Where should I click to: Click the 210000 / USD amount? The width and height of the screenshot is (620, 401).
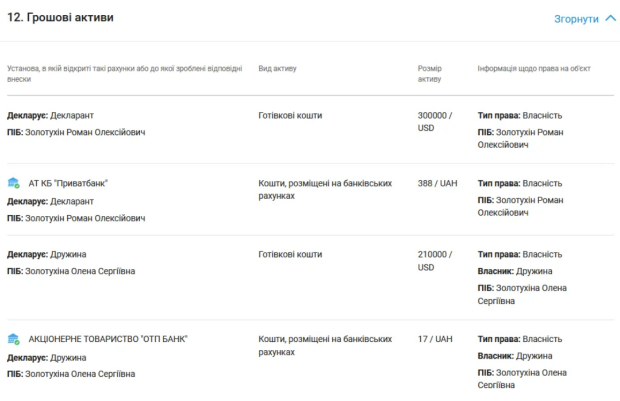click(x=435, y=261)
